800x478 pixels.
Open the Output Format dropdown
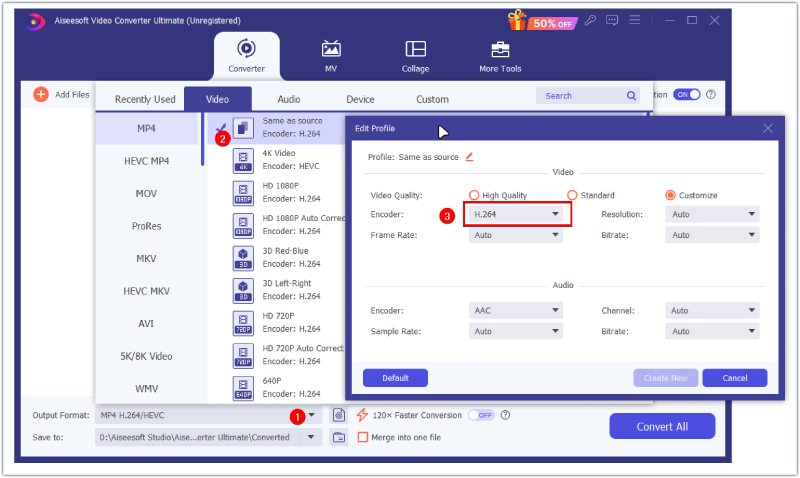[311, 415]
